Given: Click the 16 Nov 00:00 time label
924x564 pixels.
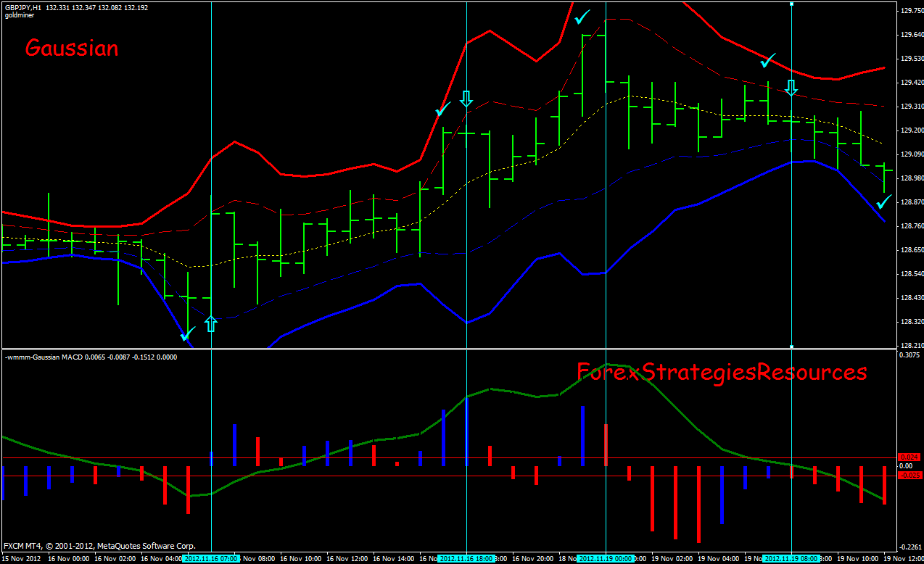Looking at the screenshot, I should (68, 559).
